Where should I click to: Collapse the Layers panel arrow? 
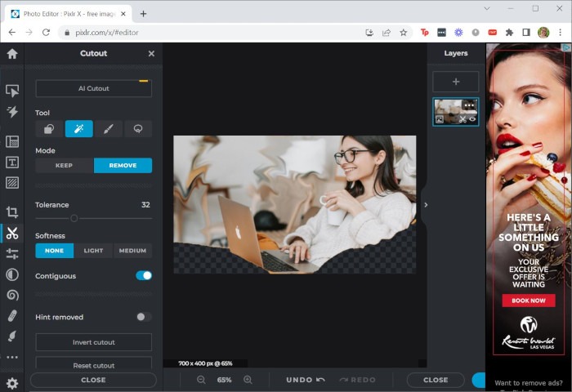point(426,205)
